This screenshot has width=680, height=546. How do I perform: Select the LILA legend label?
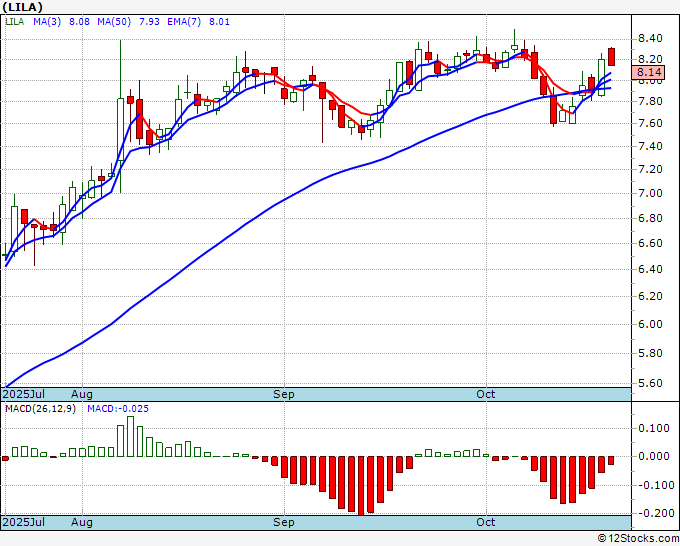[14, 22]
